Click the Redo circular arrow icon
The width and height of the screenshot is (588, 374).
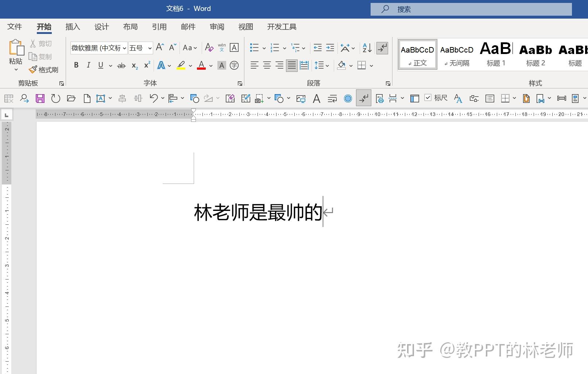coord(55,98)
